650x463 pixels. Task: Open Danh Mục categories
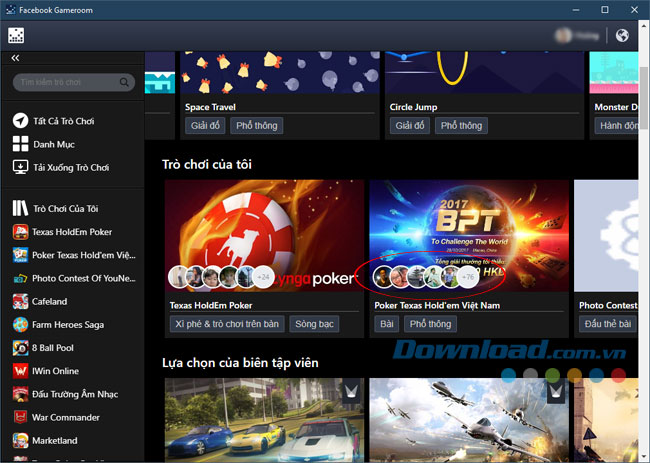tap(54, 144)
